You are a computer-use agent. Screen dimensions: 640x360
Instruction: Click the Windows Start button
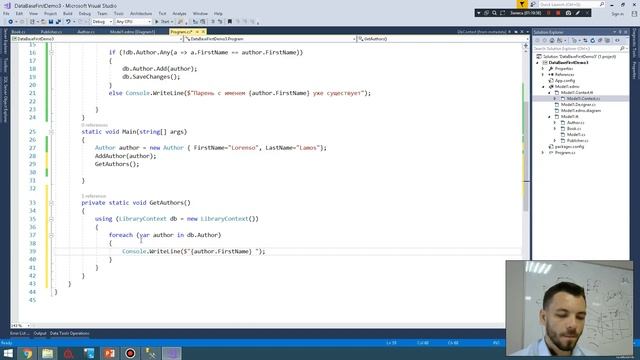(x=8, y=353)
